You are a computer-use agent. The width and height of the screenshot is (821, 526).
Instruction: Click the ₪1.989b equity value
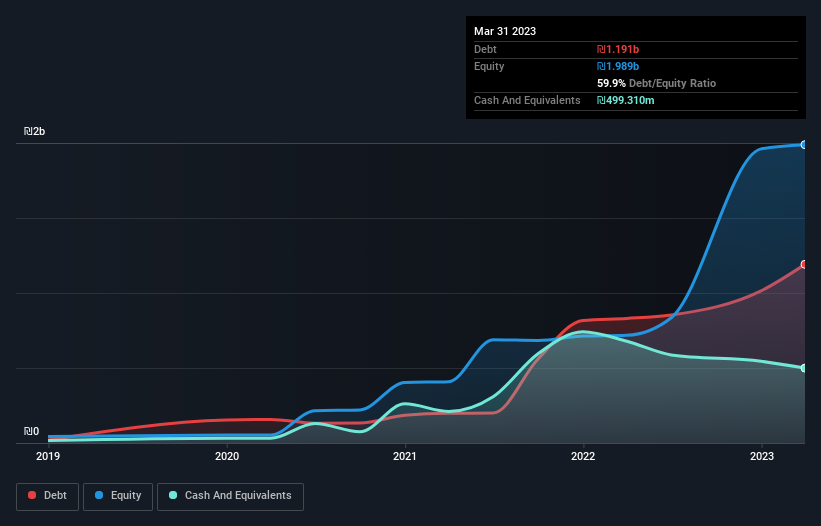click(618, 66)
